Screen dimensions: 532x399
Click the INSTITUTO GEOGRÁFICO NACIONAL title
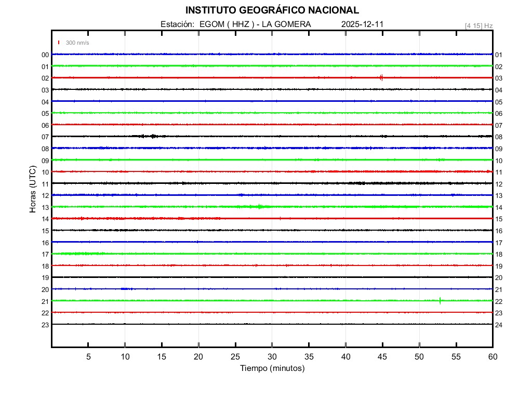(x=272, y=10)
